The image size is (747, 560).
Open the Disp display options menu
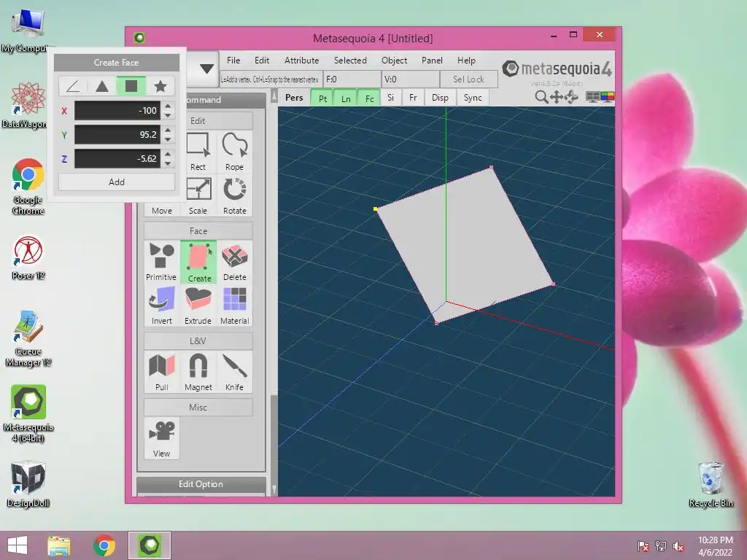tap(440, 98)
